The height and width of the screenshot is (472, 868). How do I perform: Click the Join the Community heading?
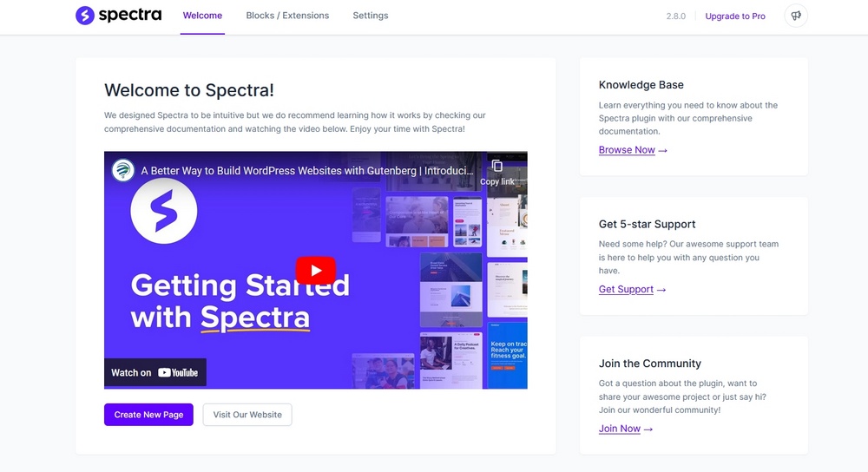(x=650, y=364)
